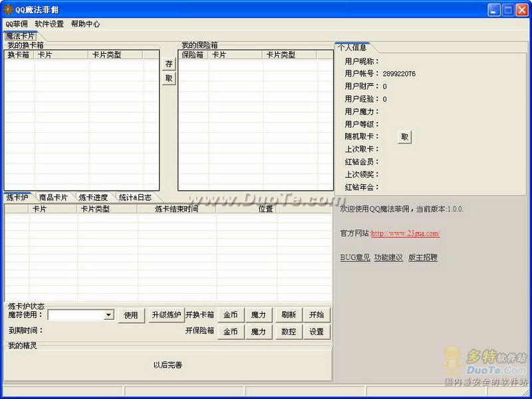Click the 使用 button
532x399 pixels.
coord(131,315)
